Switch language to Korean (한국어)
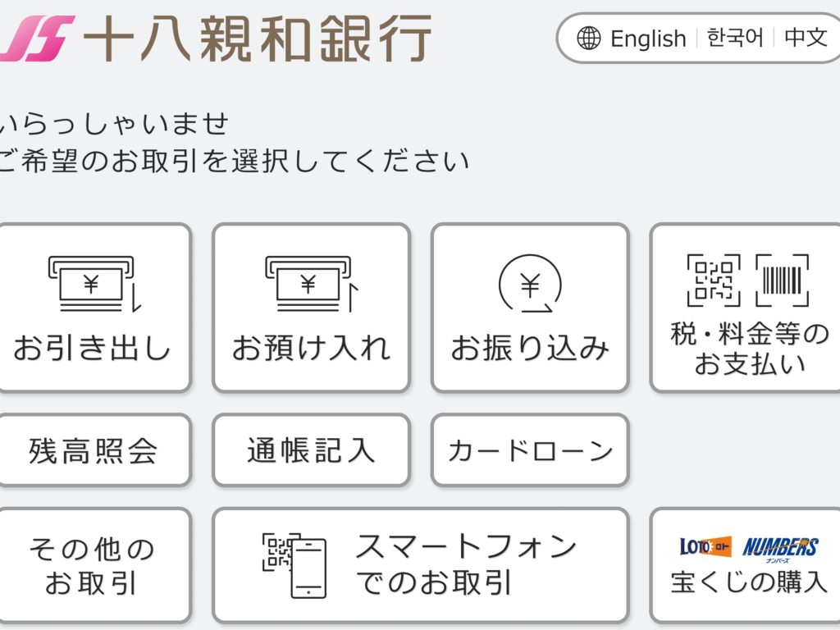840x630 pixels. coord(735,38)
